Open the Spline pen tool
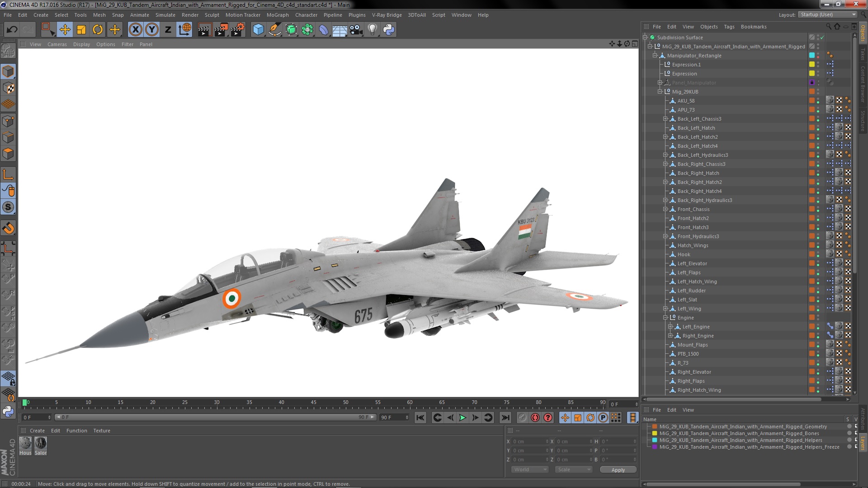Screen dimensions: 868x488 point(274,30)
